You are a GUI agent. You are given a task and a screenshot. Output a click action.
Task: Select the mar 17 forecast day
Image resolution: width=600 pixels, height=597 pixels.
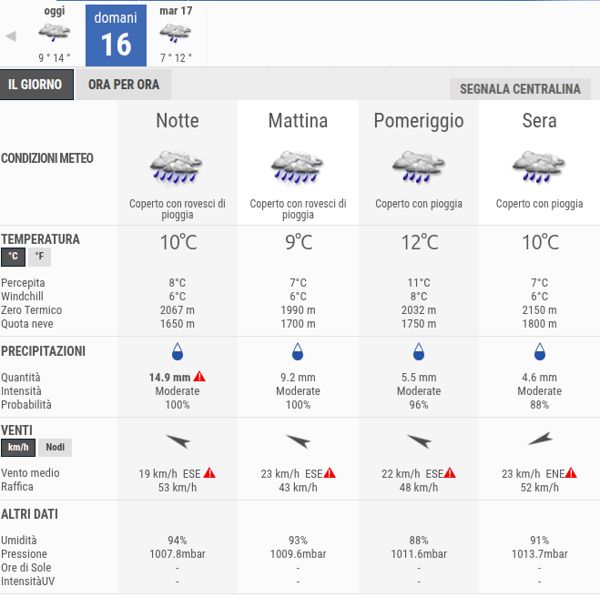[x=175, y=34]
